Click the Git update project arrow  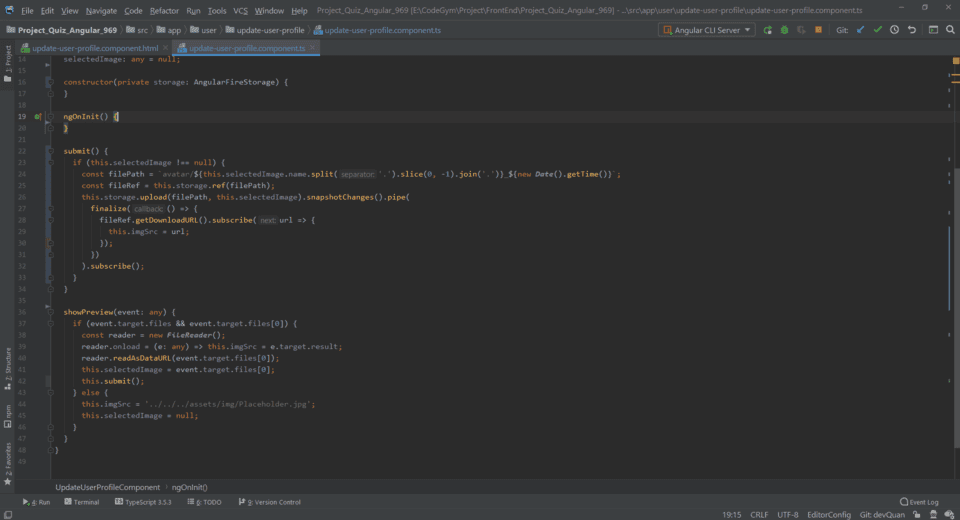(x=860, y=30)
